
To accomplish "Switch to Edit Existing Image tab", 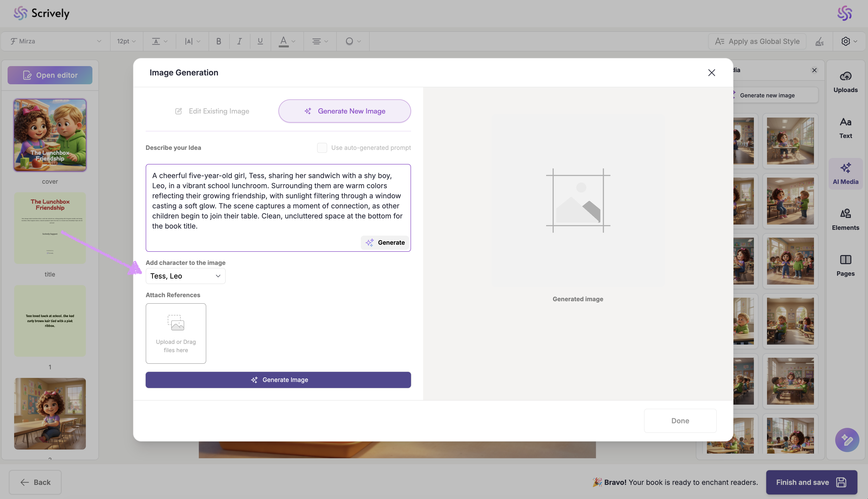I will [212, 111].
